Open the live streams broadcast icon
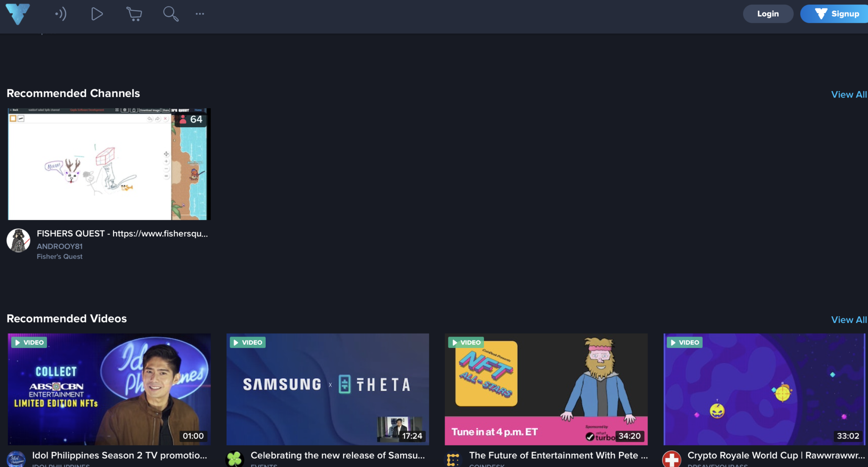 tap(61, 14)
